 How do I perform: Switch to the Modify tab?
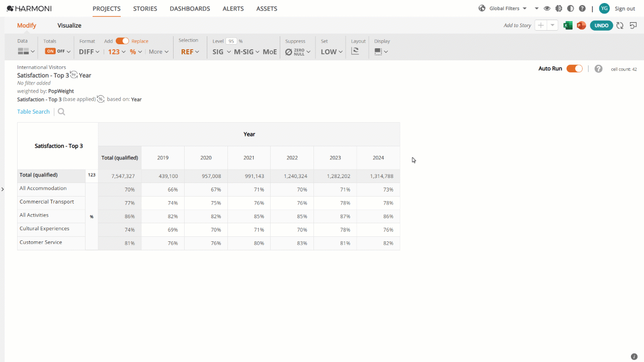point(27,26)
